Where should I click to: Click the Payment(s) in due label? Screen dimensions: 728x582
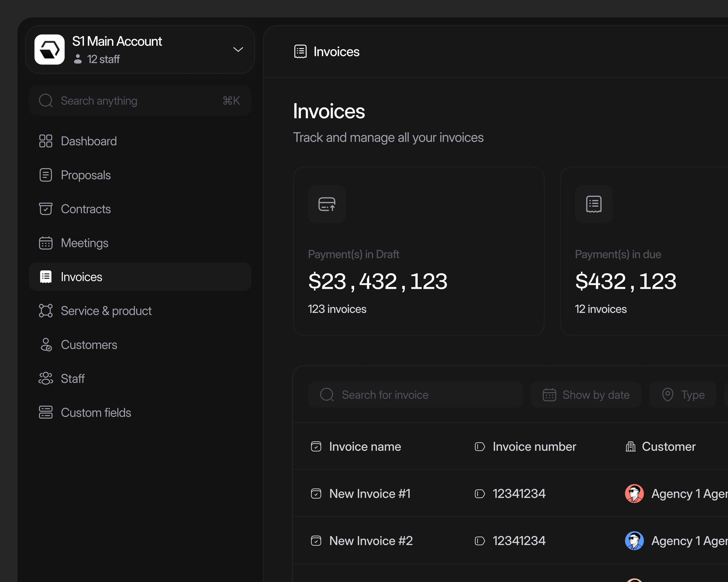618,254
